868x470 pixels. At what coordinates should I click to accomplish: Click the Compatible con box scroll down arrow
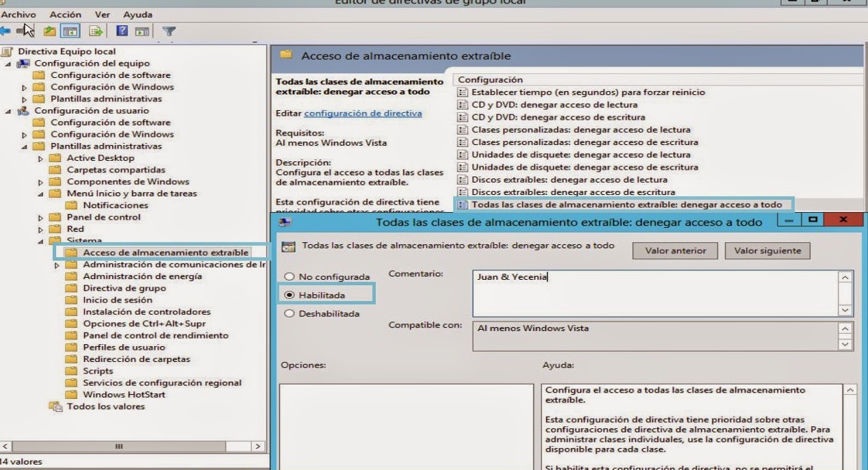pos(846,344)
